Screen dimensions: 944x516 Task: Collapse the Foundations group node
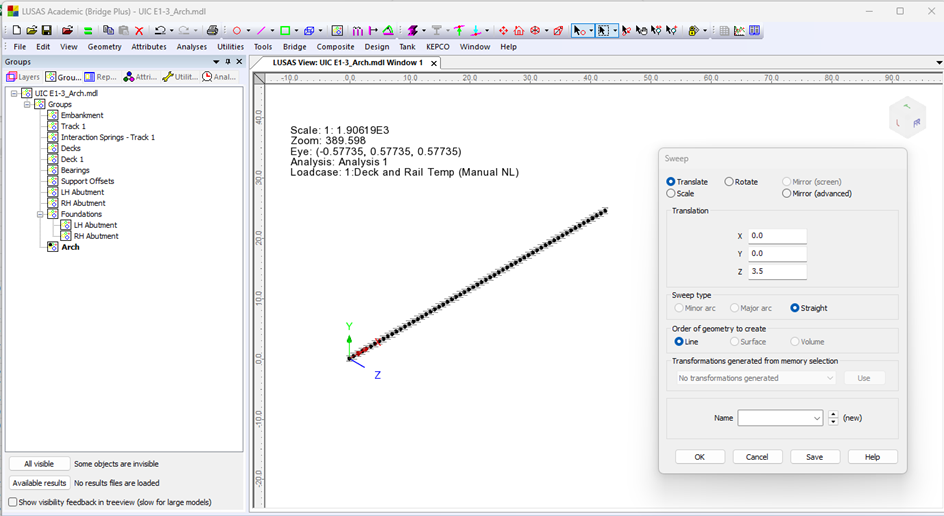click(x=41, y=214)
